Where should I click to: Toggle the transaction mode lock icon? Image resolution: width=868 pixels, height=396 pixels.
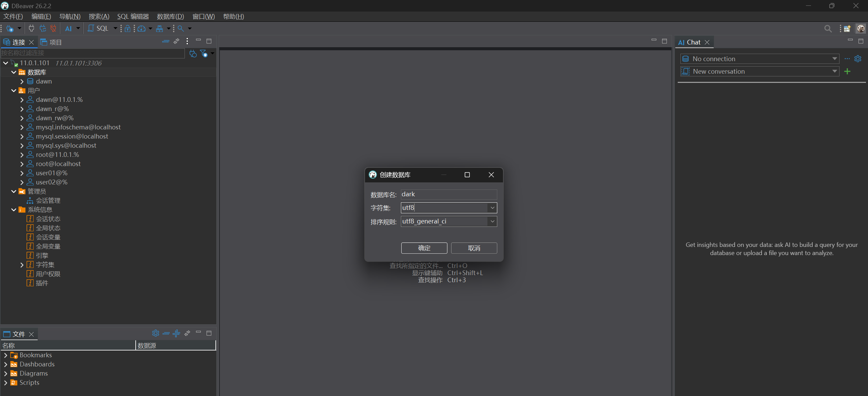coord(128,29)
